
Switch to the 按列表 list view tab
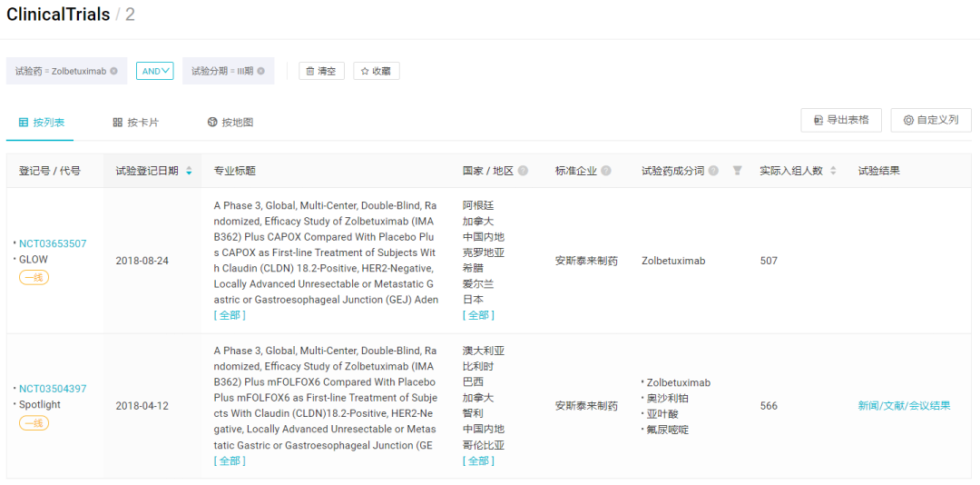point(42,122)
